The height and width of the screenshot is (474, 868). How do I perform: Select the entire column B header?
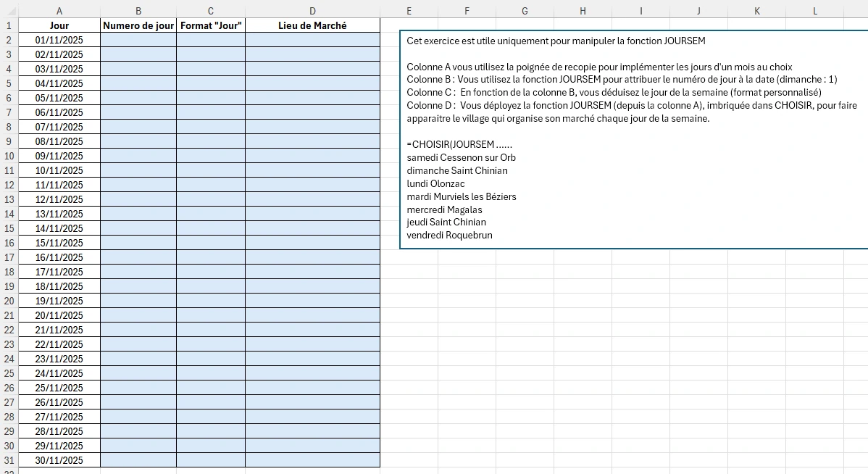pos(138,11)
